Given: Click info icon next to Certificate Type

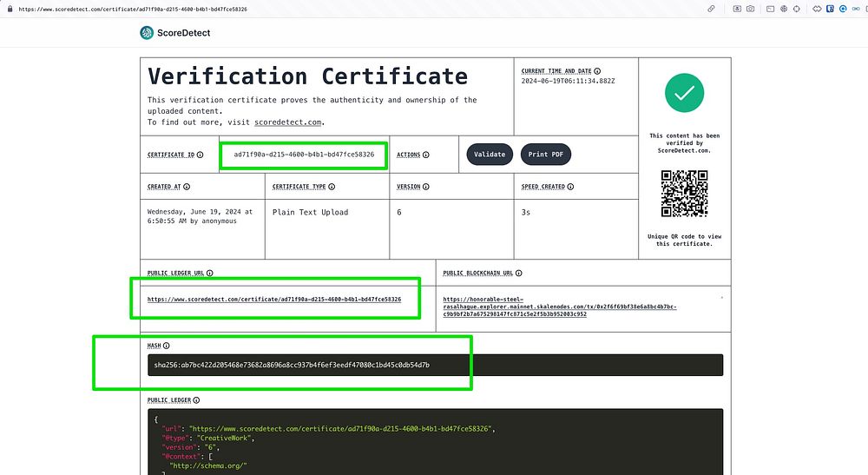Looking at the screenshot, I should [x=332, y=187].
